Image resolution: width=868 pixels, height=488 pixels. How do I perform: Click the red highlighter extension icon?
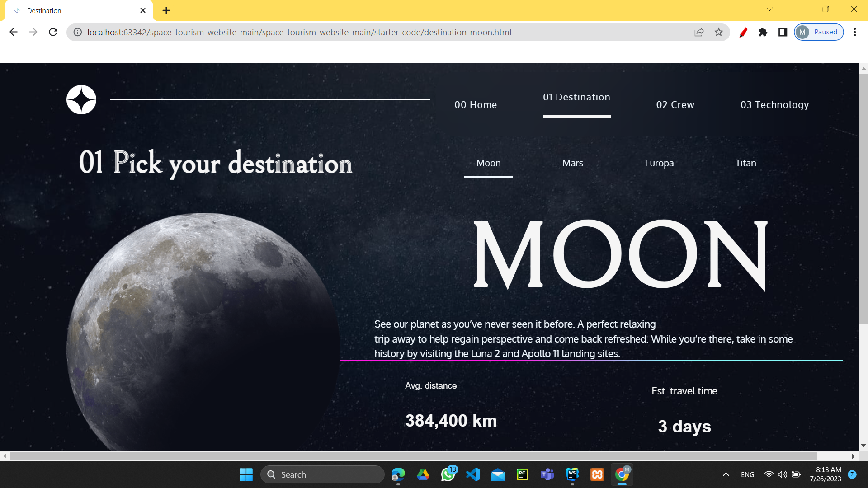click(x=743, y=32)
